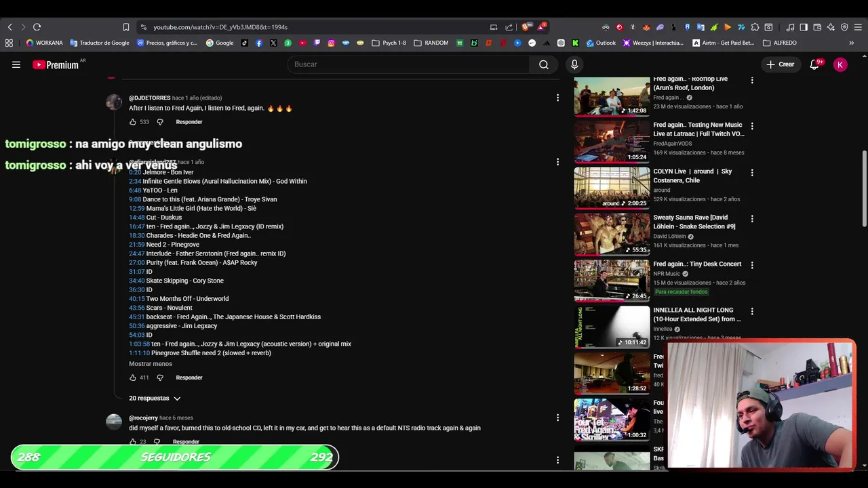Open the YouTube hamburger guide menu
The height and width of the screenshot is (488, 868).
coord(16,64)
